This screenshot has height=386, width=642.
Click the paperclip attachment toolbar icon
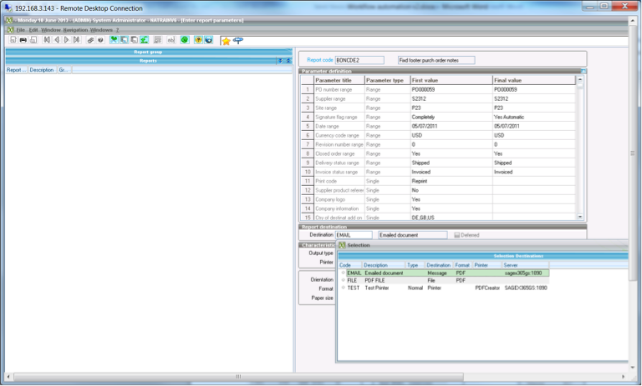pyautogui.click(x=90, y=40)
